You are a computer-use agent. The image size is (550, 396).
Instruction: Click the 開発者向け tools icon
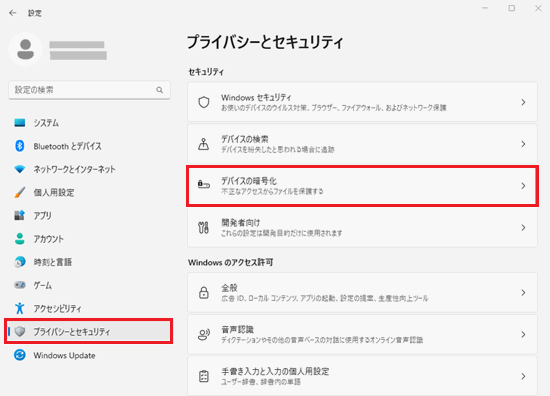pyautogui.click(x=203, y=228)
